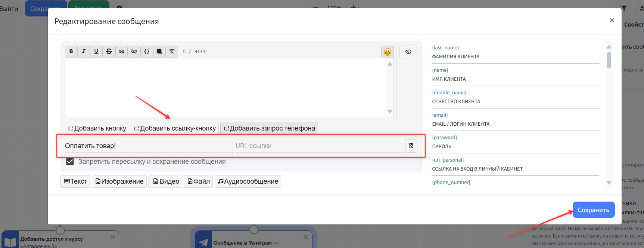Click the 'URL ссылки' input field
Image resolution: width=644 pixels, height=248 pixels.
point(319,146)
